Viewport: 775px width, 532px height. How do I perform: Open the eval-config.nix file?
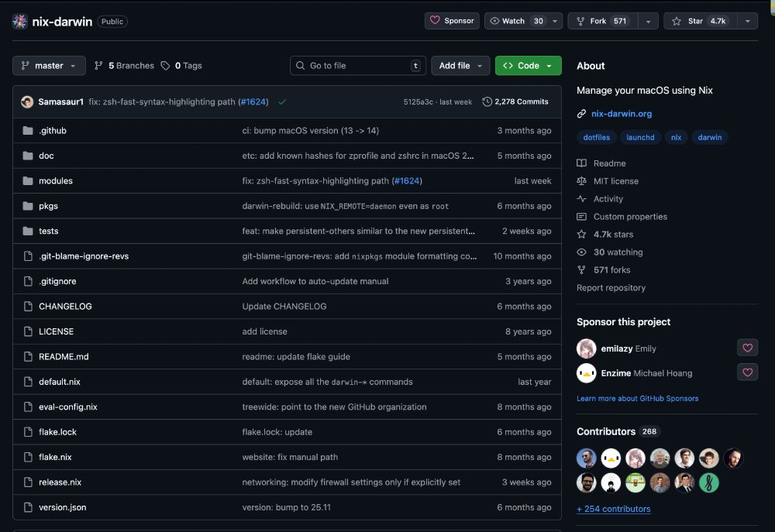68,407
